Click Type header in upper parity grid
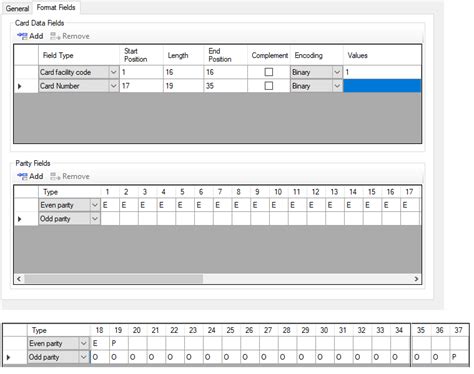 [x=69, y=192]
